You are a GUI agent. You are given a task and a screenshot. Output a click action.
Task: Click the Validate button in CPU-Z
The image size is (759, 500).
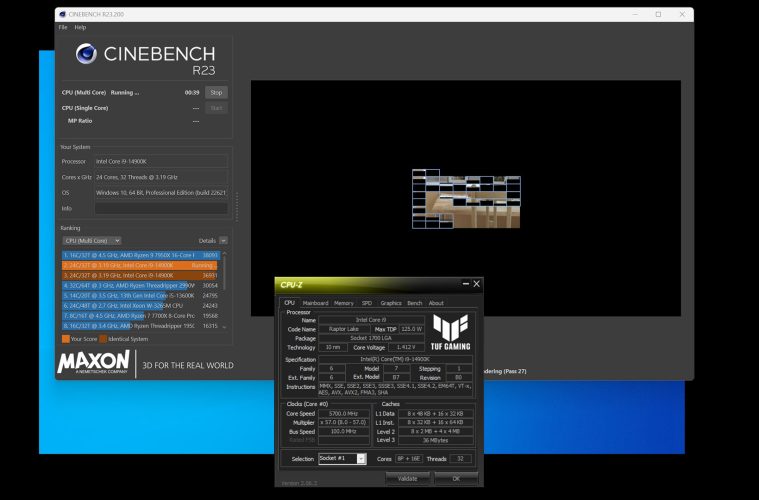pyautogui.click(x=408, y=479)
